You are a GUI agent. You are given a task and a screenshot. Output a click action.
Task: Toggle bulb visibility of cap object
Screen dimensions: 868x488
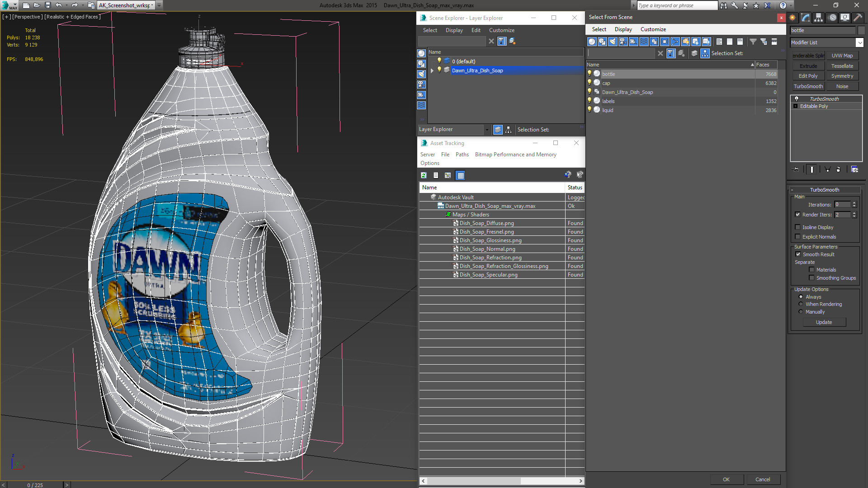(589, 83)
